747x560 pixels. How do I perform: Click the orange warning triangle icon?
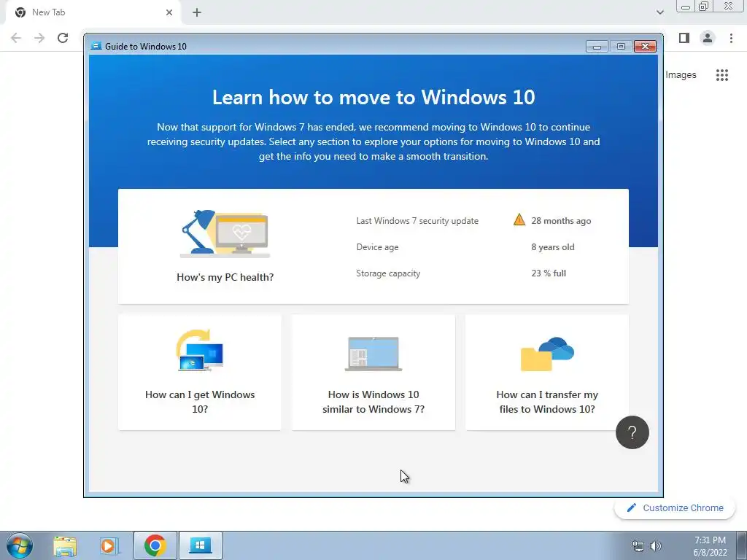519,220
